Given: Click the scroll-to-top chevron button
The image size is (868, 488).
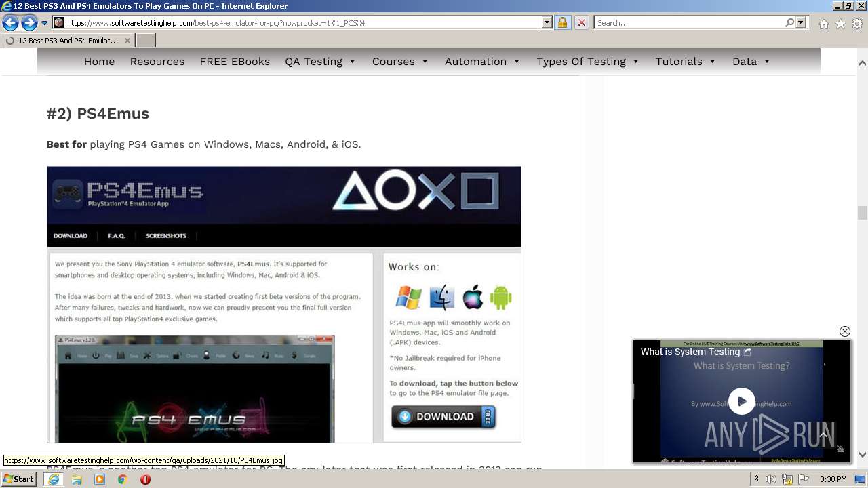Looking at the screenshot, I should click(823, 434).
